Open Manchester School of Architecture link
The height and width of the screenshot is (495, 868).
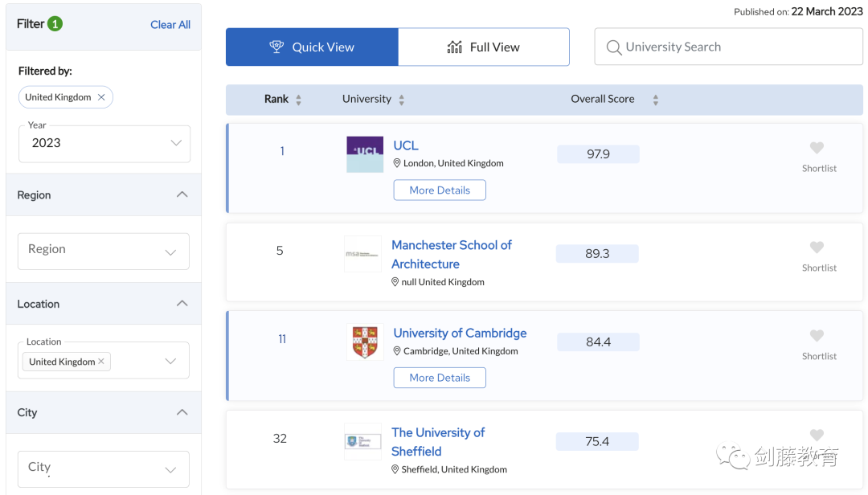(x=452, y=255)
